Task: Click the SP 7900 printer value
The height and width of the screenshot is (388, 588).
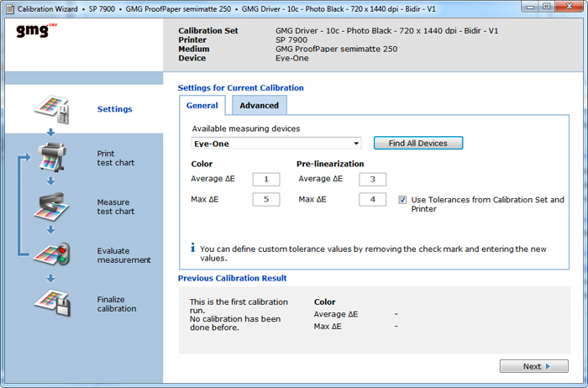Action: pos(291,39)
